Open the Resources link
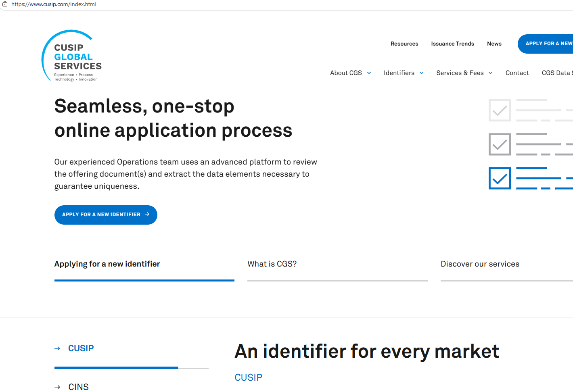The image size is (573, 392). pyautogui.click(x=404, y=44)
